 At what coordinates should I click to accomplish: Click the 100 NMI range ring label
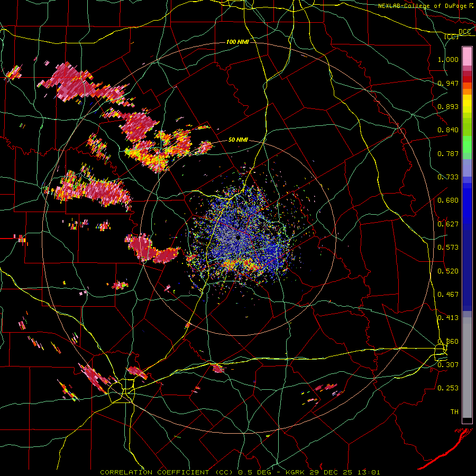pos(237,42)
